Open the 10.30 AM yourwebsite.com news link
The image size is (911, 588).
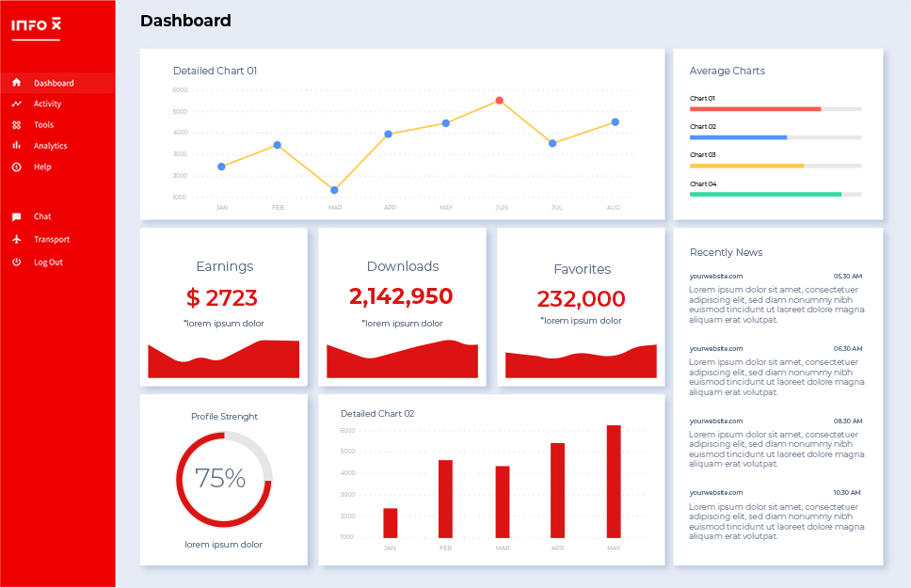pyautogui.click(x=716, y=493)
